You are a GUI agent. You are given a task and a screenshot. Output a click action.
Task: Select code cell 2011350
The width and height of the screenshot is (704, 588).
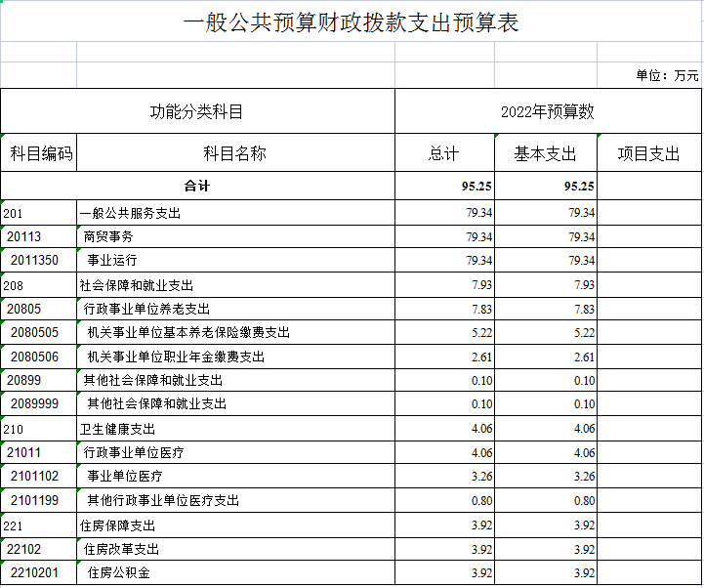tap(39, 260)
